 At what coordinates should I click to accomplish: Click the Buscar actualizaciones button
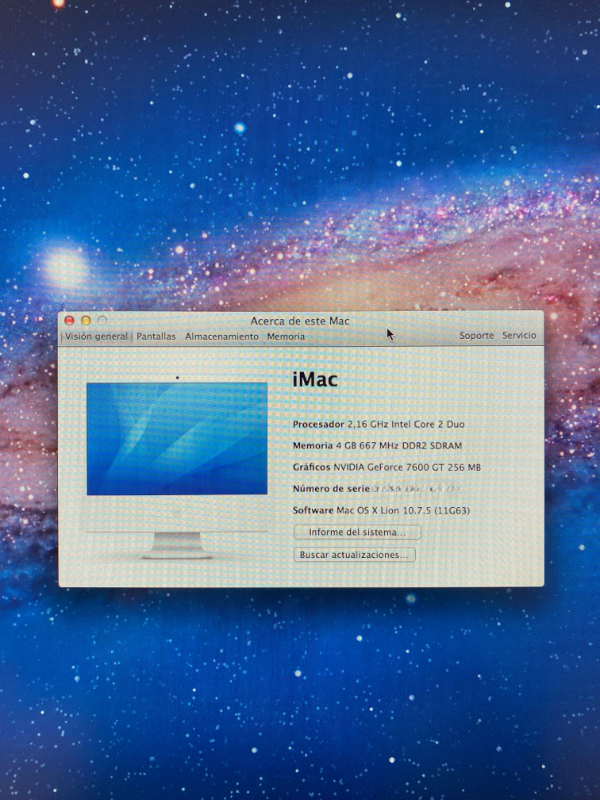tap(355, 555)
